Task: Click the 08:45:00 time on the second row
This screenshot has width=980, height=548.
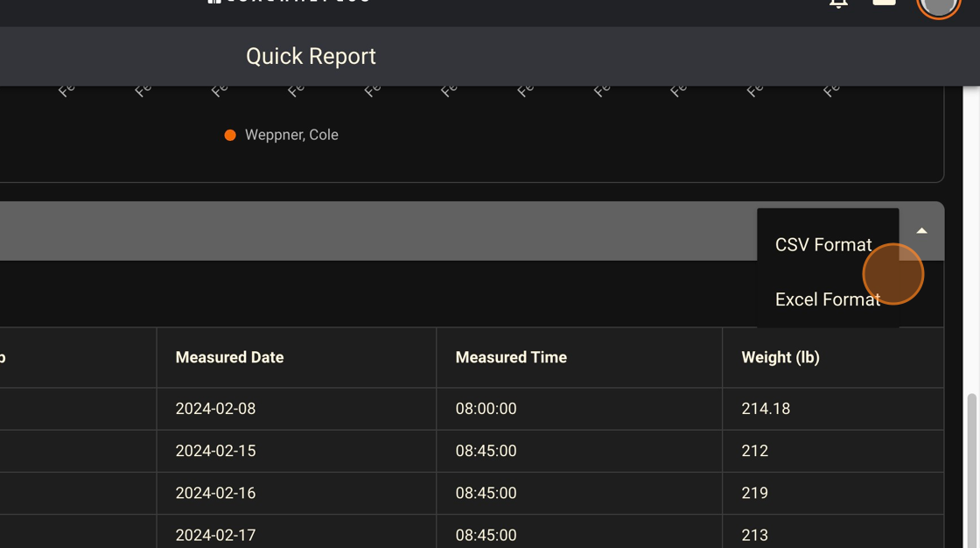Action: pyautogui.click(x=485, y=451)
